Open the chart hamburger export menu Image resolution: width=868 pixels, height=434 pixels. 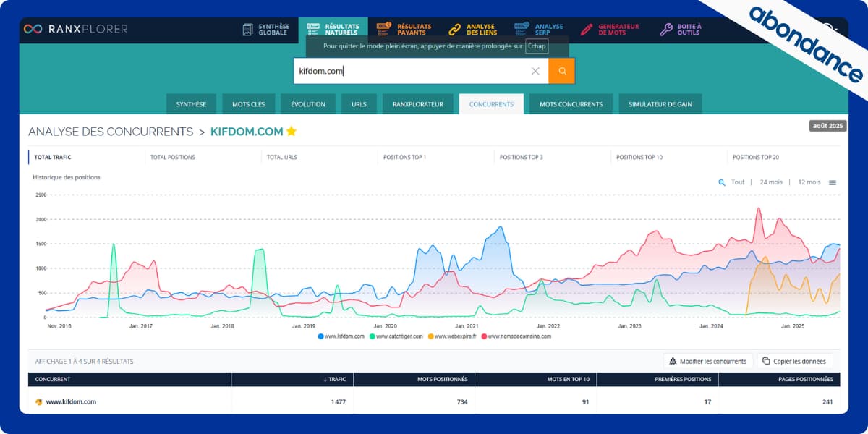click(x=833, y=183)
